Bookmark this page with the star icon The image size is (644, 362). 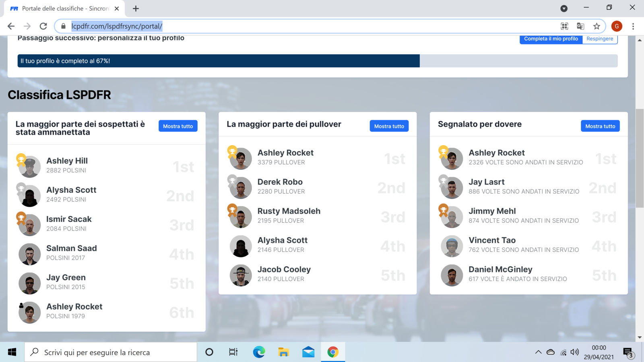click(x=597, y=26)
